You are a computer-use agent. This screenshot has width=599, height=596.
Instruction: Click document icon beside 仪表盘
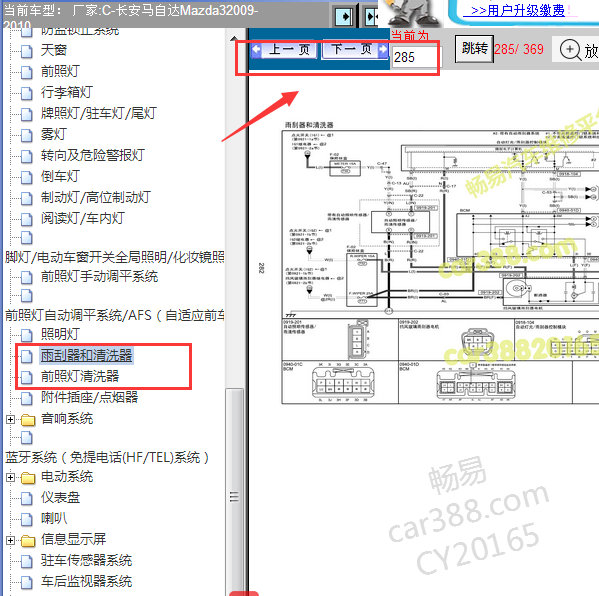pos(27,498)
